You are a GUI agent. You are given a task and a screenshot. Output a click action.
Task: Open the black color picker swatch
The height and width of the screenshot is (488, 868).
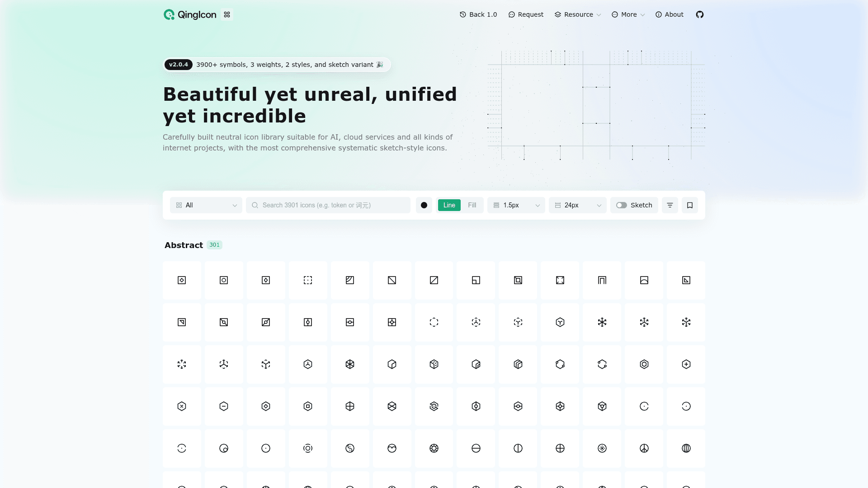tap(424, 205)
